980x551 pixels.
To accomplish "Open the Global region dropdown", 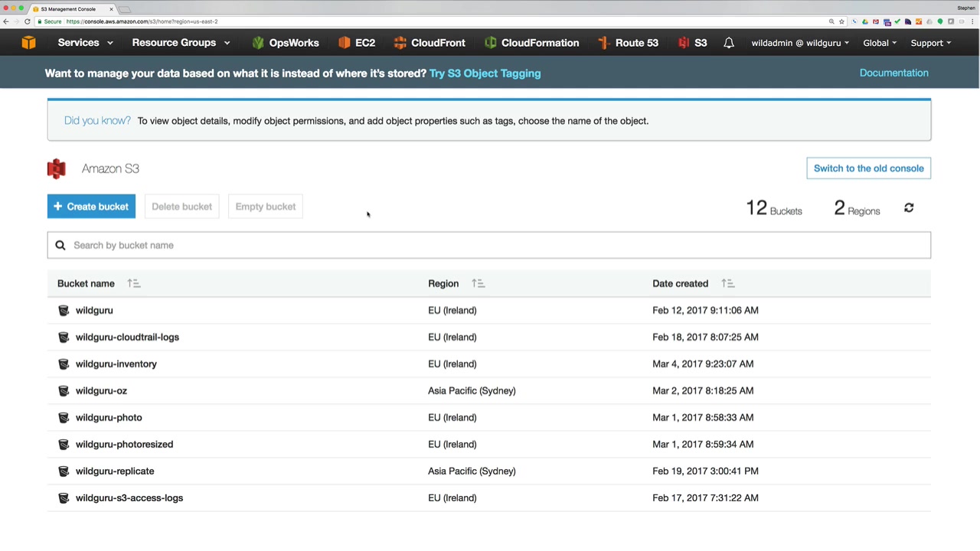I will [880, 43].
